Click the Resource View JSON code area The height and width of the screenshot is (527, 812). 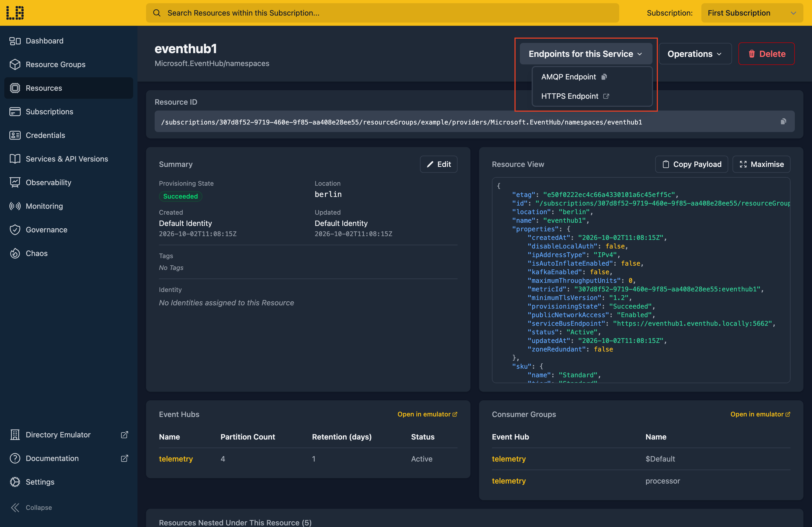tap(641, 280)
